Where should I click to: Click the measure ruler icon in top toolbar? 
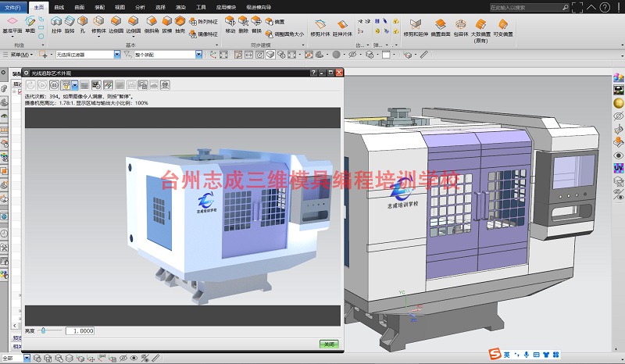coord(423,55)
